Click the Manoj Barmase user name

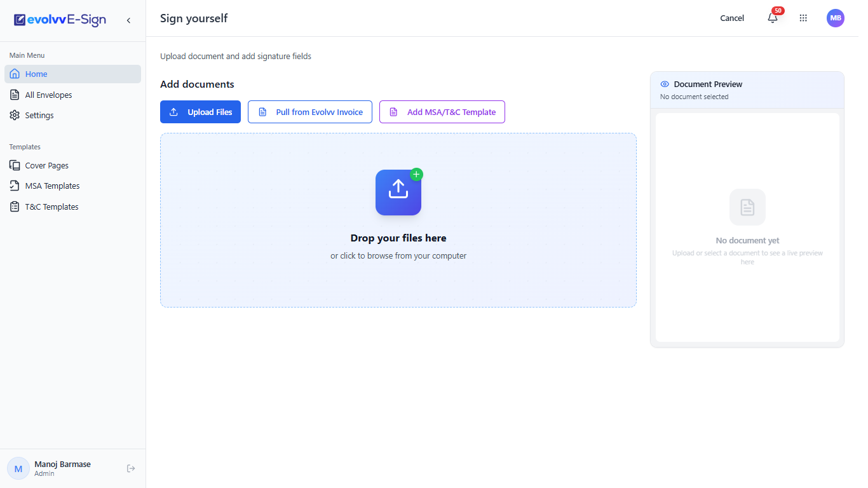[62, 464]
